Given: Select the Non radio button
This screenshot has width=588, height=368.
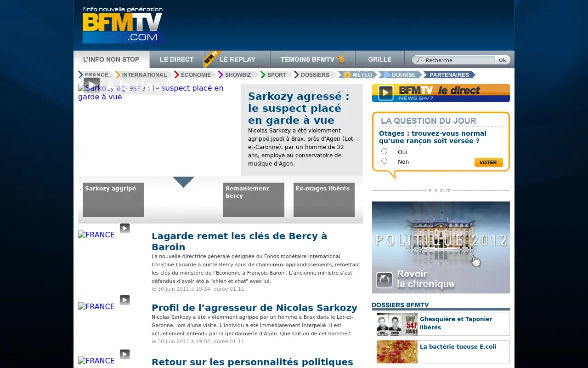Looking at the screenshot, I should [384, 161].
